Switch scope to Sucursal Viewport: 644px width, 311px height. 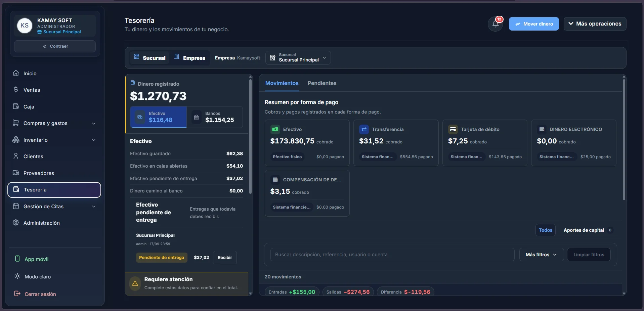[x=149, y=58]
